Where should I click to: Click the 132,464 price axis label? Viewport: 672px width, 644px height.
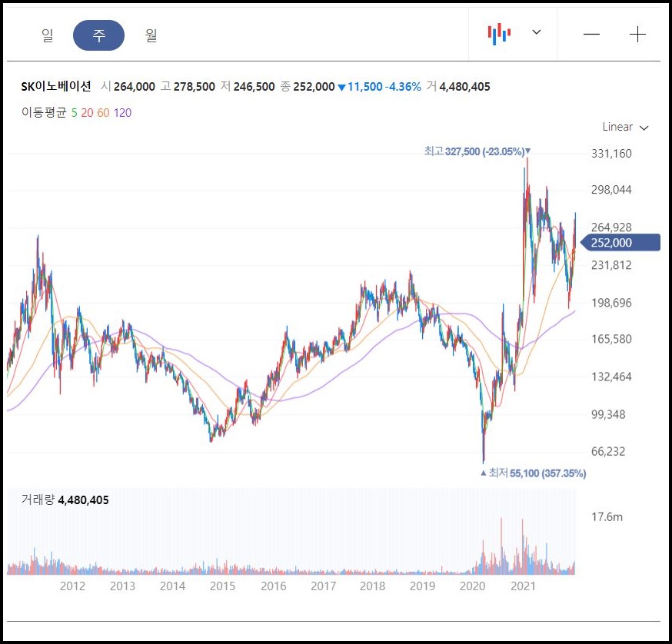(x=611, y=377)
